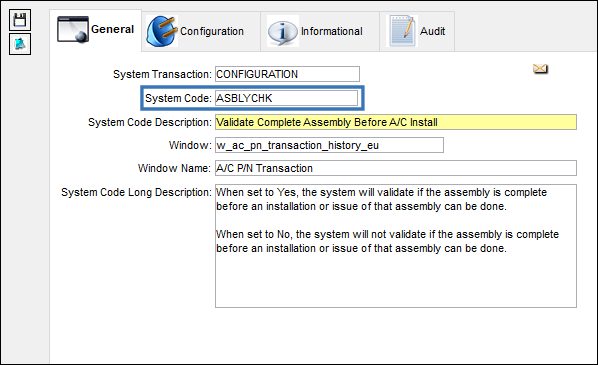
Task: Click the 'When set to Yes' paragraph text
Action: click(381, 199)
